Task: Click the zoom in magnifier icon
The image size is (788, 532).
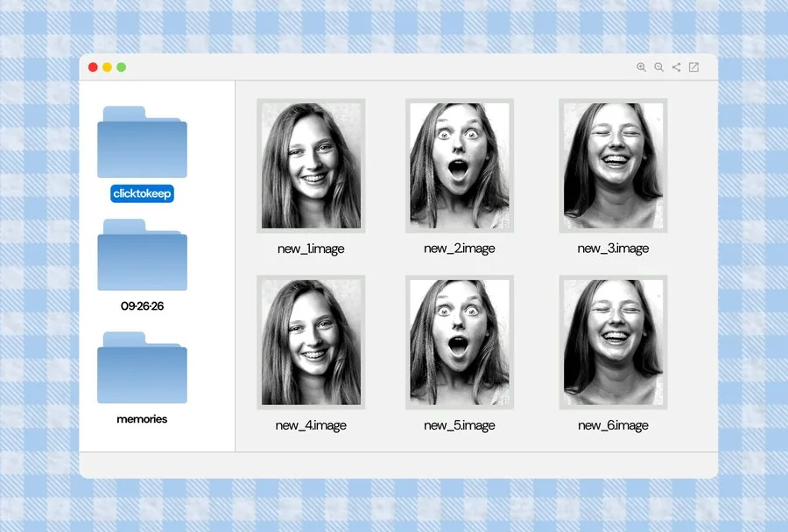Action: click(x=641, y=67)
